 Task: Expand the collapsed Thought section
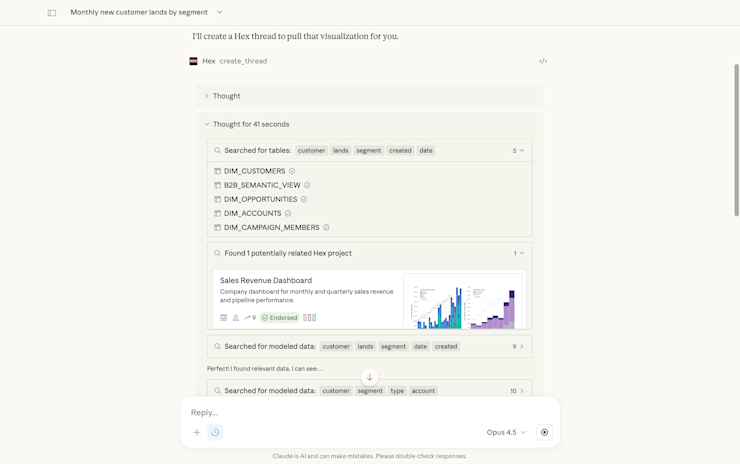tap(226, 96)
